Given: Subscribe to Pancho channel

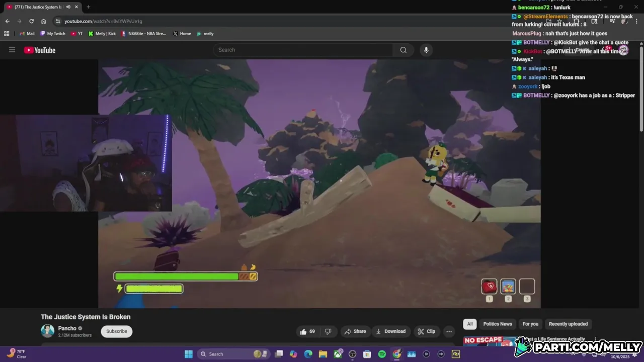Looking at the screenshot, I should 117,331.
